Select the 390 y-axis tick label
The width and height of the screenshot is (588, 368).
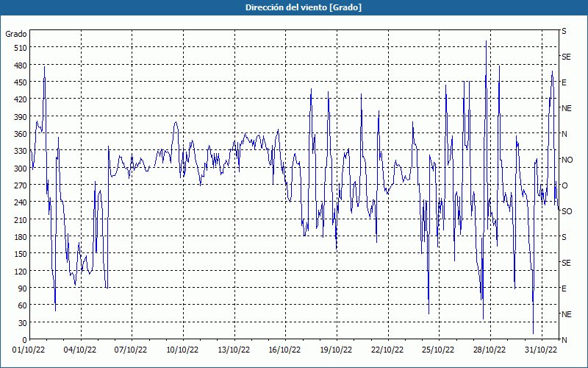[21, 116]
